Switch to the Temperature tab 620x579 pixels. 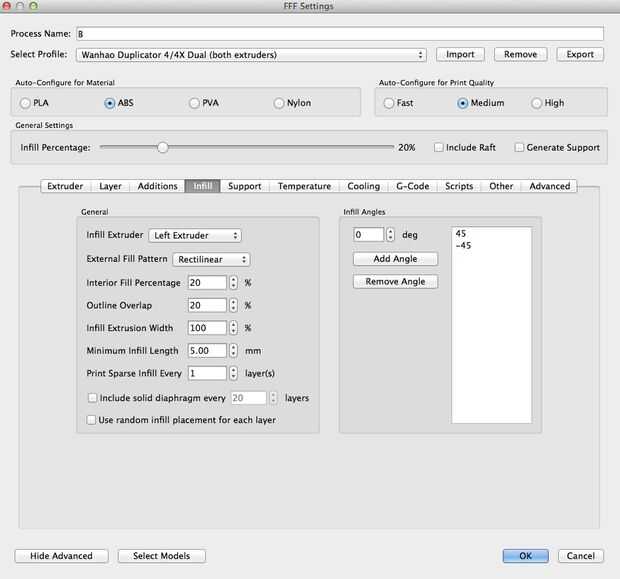304,186
